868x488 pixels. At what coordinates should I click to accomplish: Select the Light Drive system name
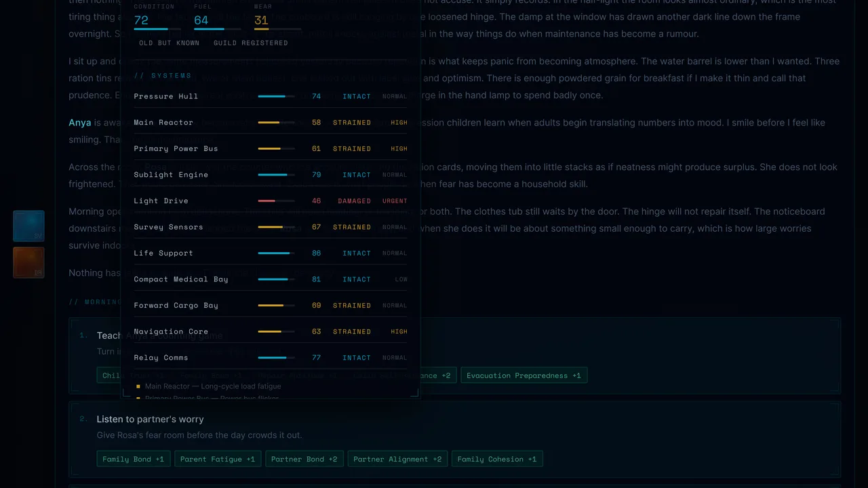(161, 201)
